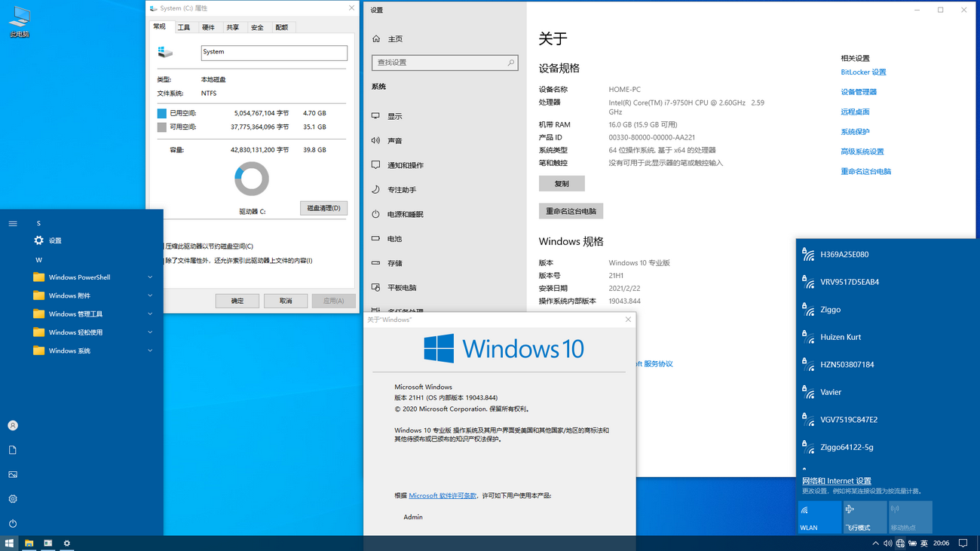Image resolution: width=980 pixels, height=551 pixels.
Task: Open the battery tray icon
Action: coord(912,543)
